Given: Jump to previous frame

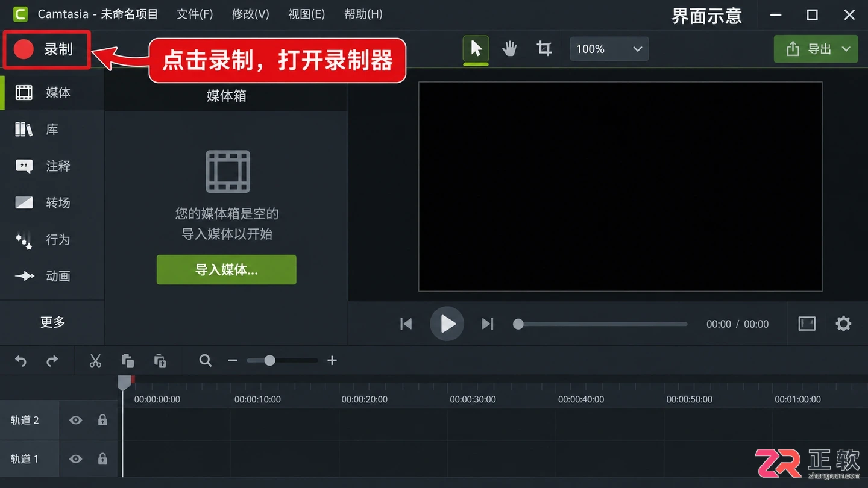Looking at the screenshot, I should click(406, 324).
